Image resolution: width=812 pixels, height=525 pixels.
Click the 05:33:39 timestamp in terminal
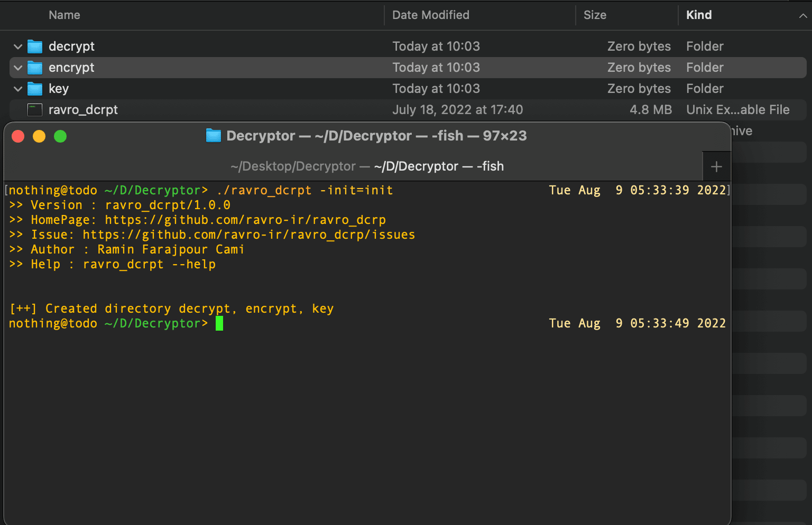tap(660, 190)
